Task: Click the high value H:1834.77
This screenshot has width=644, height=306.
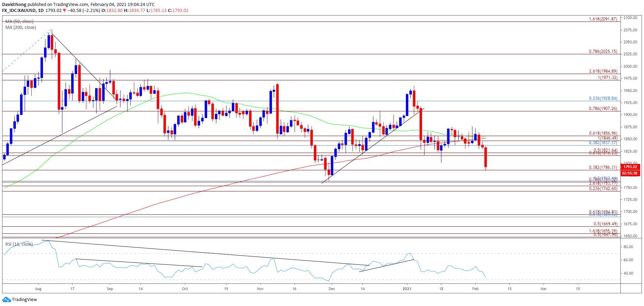Action: (x=135, y=11)
